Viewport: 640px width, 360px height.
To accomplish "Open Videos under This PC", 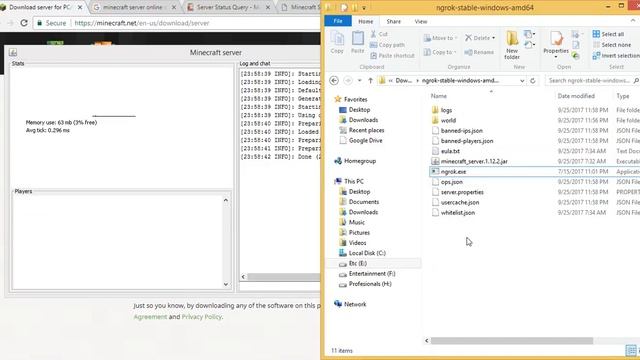I will click(357, 242).
